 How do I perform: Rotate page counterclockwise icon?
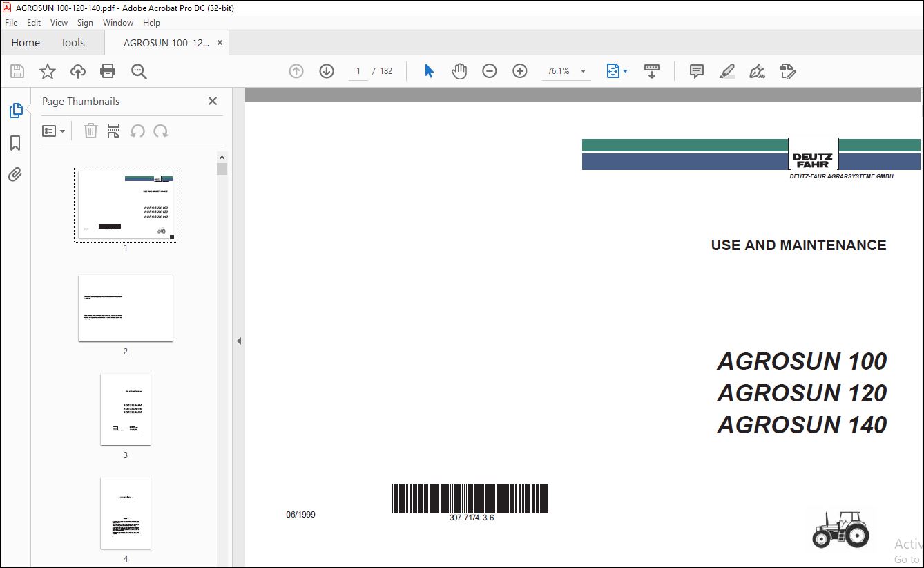(137, 131)
